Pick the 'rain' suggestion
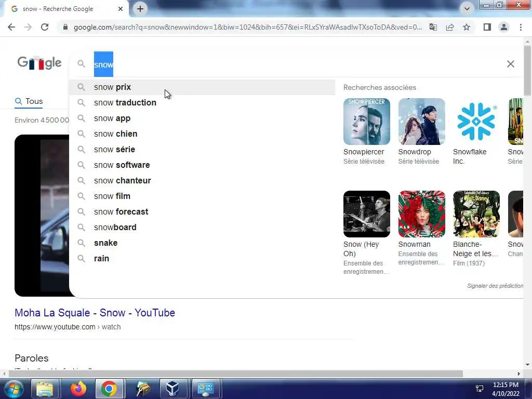This screenshot has height=399, width=532. tap(202, 259)
